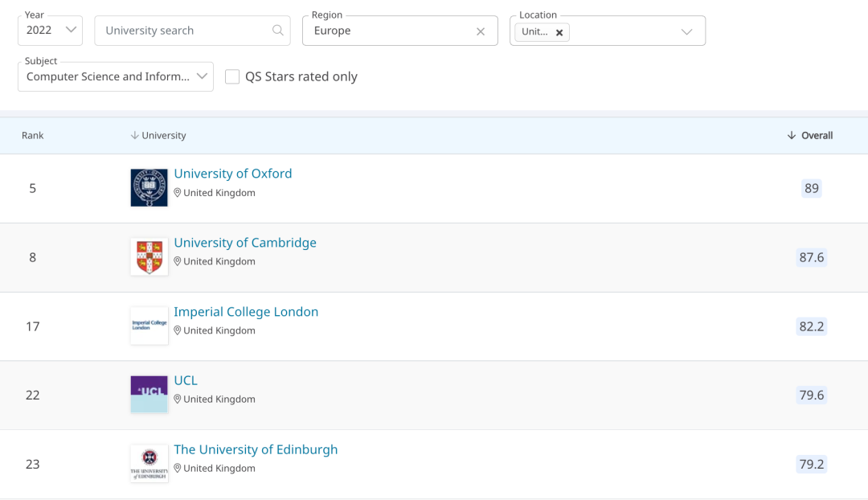The height and width of the screenshot is (500, 868).
Task: Open the University of Oxford link
Action: tap(233, 174)
